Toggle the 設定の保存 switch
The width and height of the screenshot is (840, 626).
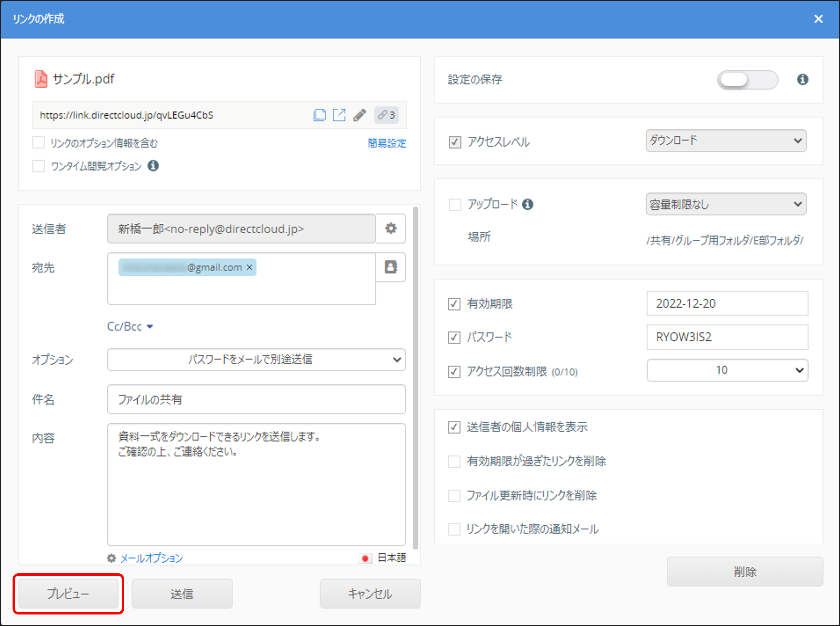click(x=747, y=80)
